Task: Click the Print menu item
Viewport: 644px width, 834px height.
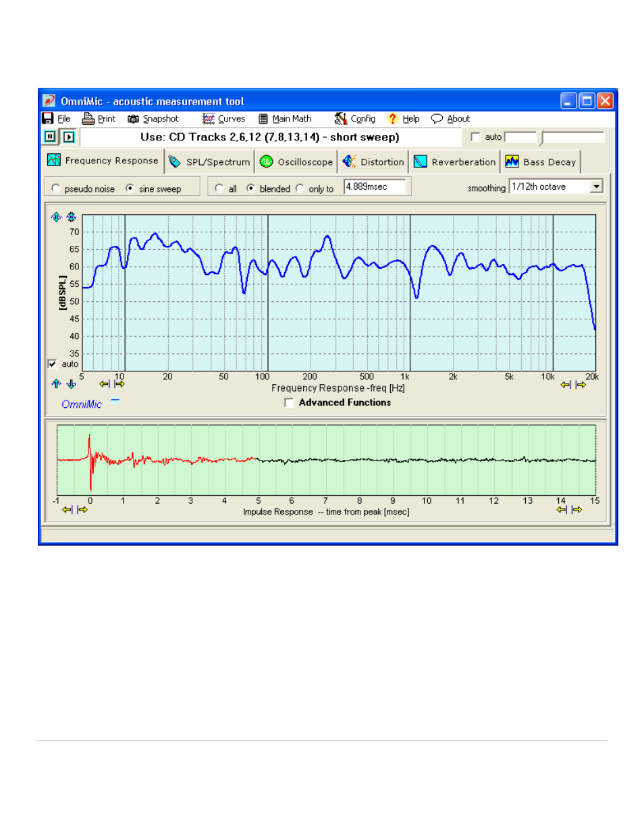Action: click(107, 119)
